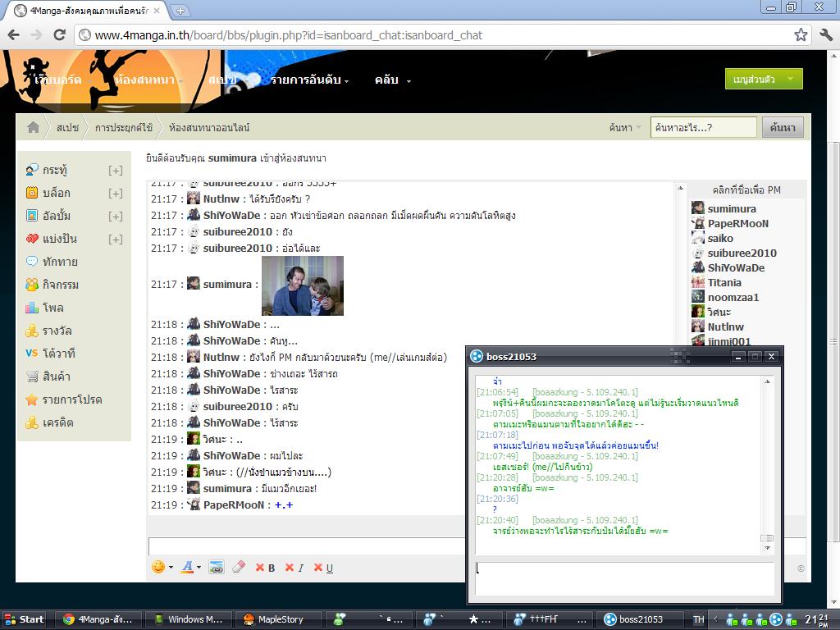
Task: Click the การประยุกต์ใช้ breadcrumb link
Action: tap(124, 127)
